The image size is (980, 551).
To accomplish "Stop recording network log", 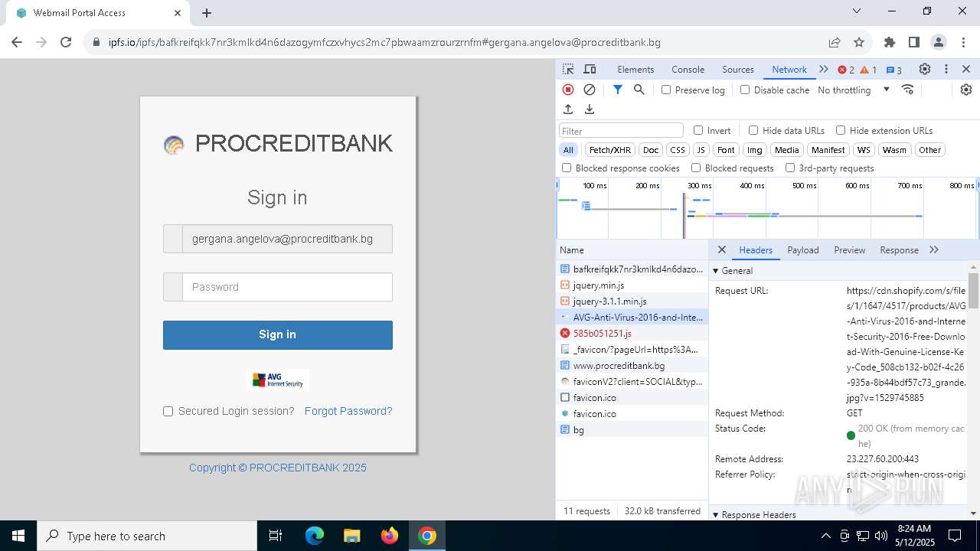I will click(x=568, y=90).
